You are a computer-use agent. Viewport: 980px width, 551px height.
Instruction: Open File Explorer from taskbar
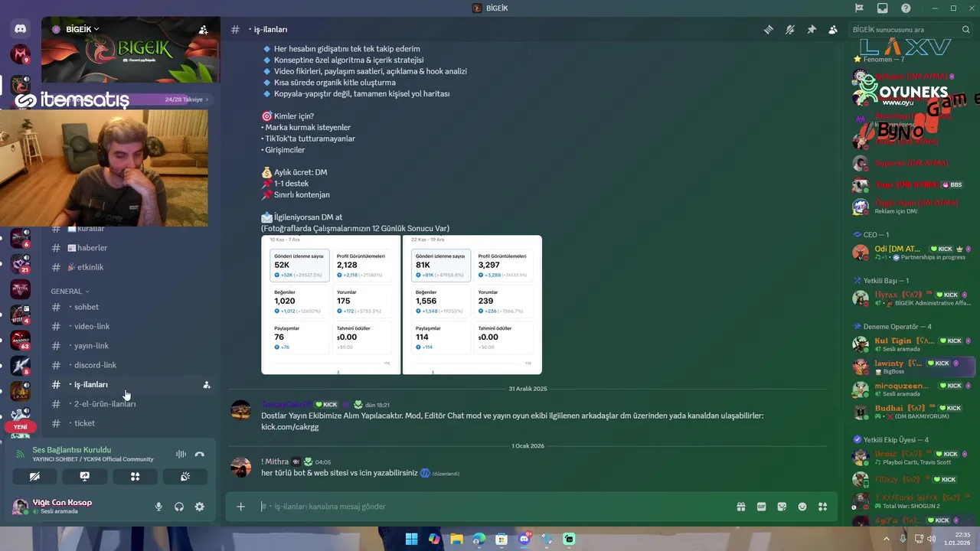pyautogui.click(x=457, y=539)
